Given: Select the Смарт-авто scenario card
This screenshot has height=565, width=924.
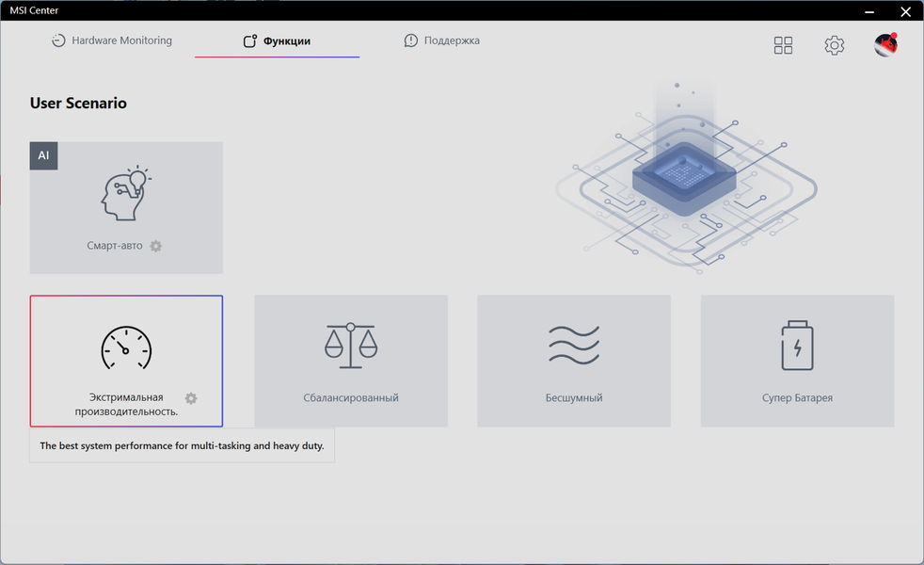Looking at the screenshot, I should point(126,207).
